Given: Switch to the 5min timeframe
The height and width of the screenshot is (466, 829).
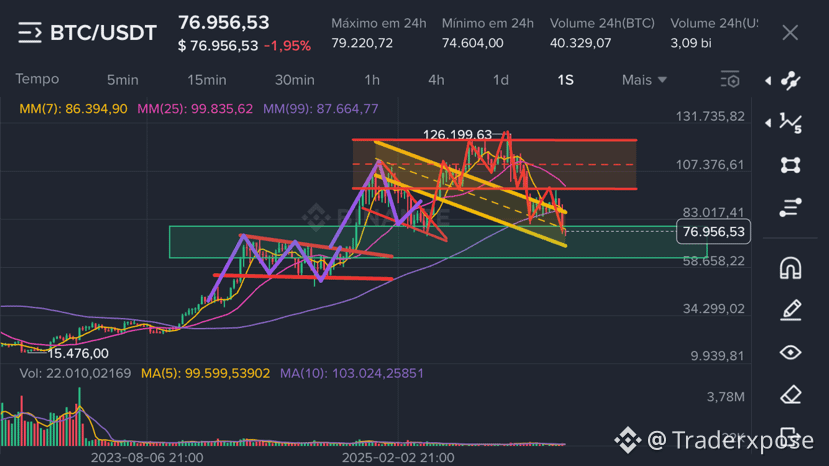Looking at the screenshot, I should [x=123, y=80].
